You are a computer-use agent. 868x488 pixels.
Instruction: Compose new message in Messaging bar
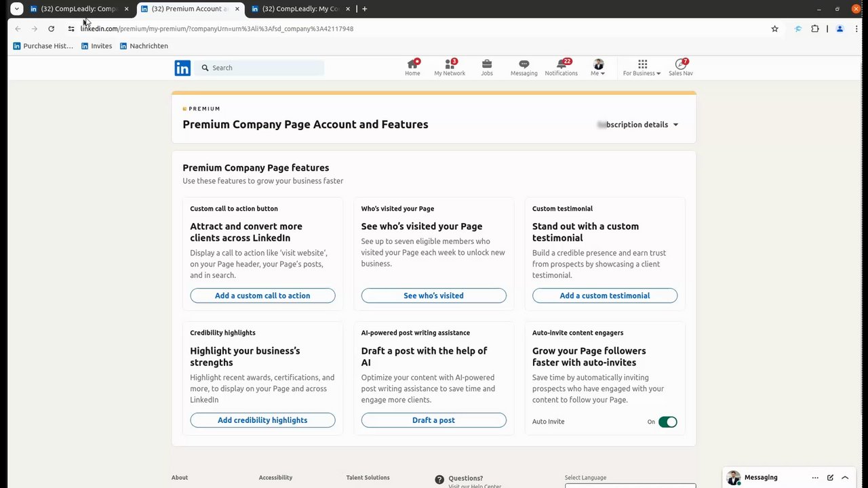coord(830,477)
